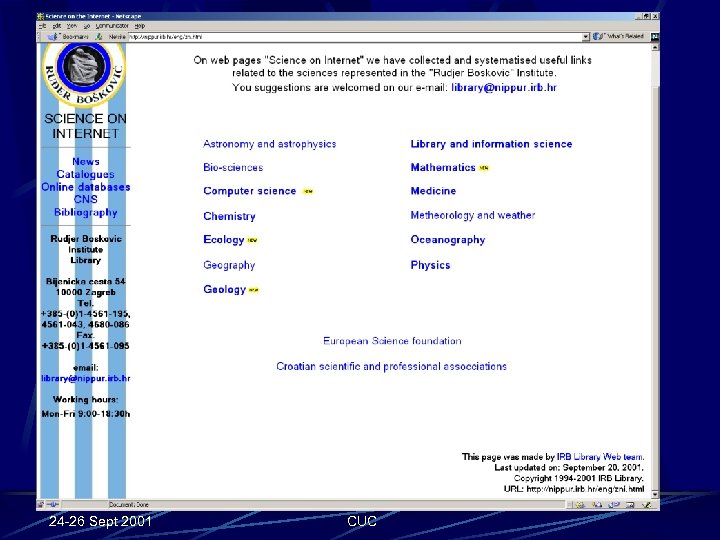This screenshot has width=720, height=540.
Task: Click the NEW badge beside Mathematics
Action: [x=484, y=168]
